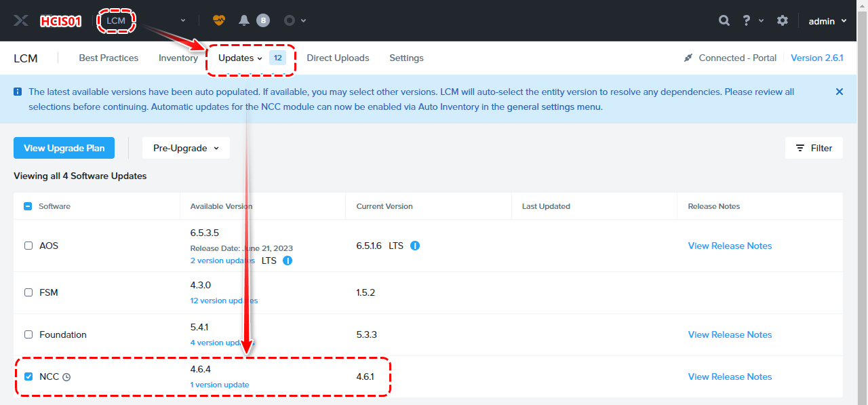868x405 pixels.
Task: Open the Direct Uploads tab
Action: click(x=338, y=58)
